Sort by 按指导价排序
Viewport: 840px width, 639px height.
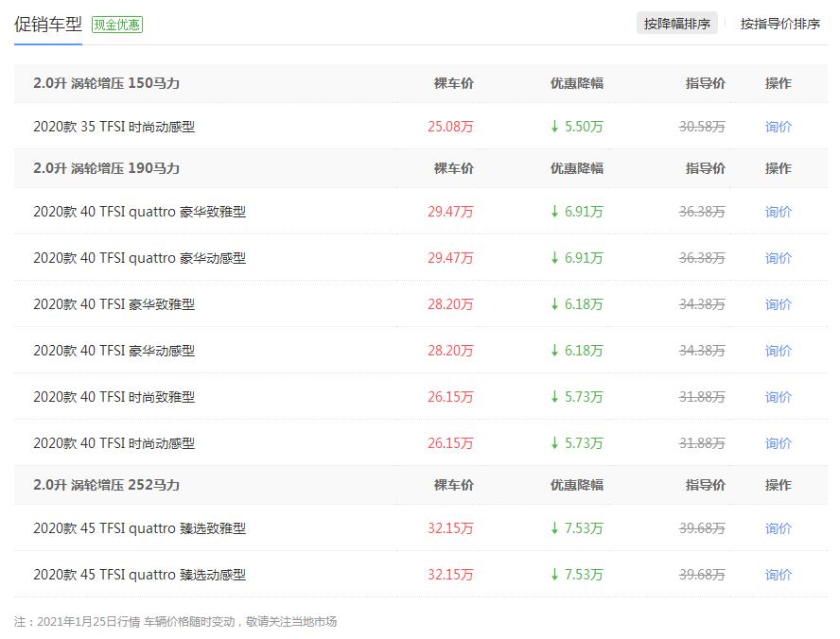pos(780,24)
